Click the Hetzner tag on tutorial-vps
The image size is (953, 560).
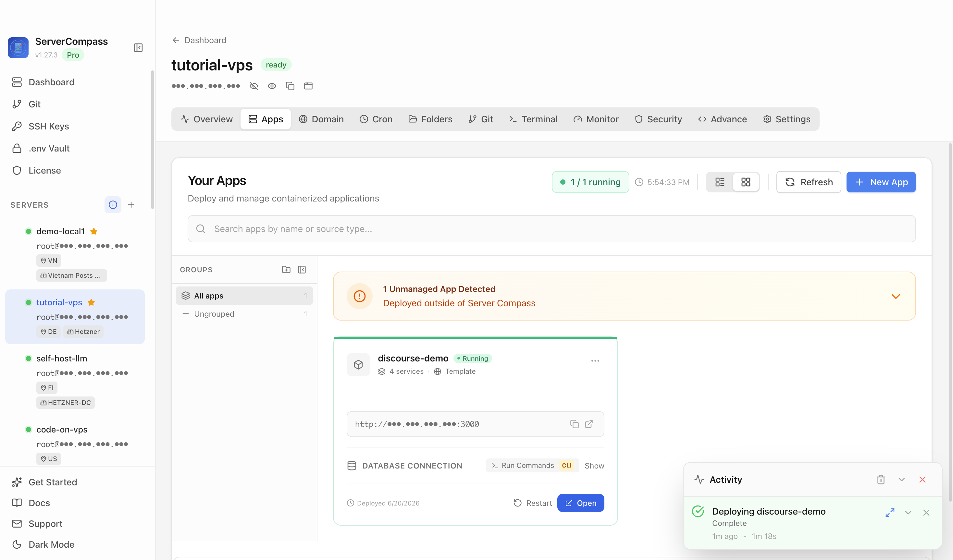coord(83,332)
